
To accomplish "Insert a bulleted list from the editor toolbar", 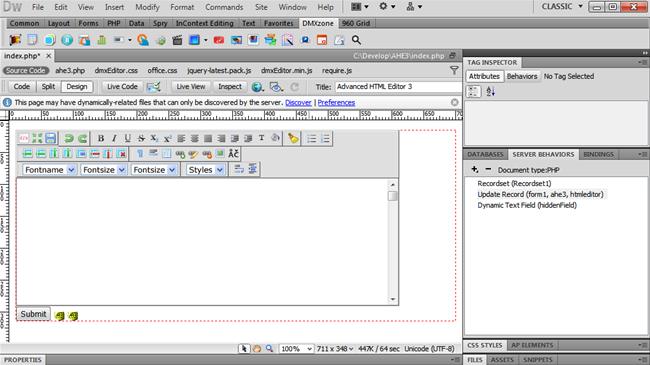I will point(312,139).
